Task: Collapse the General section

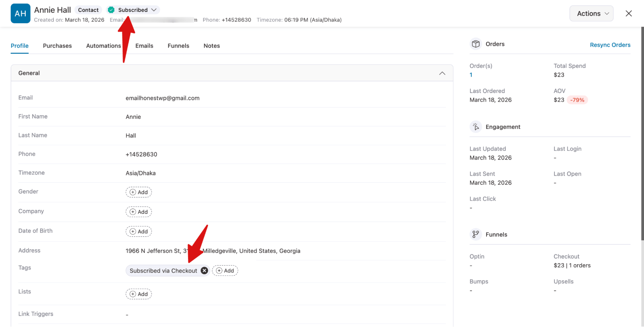Action: tap(442, 73)
